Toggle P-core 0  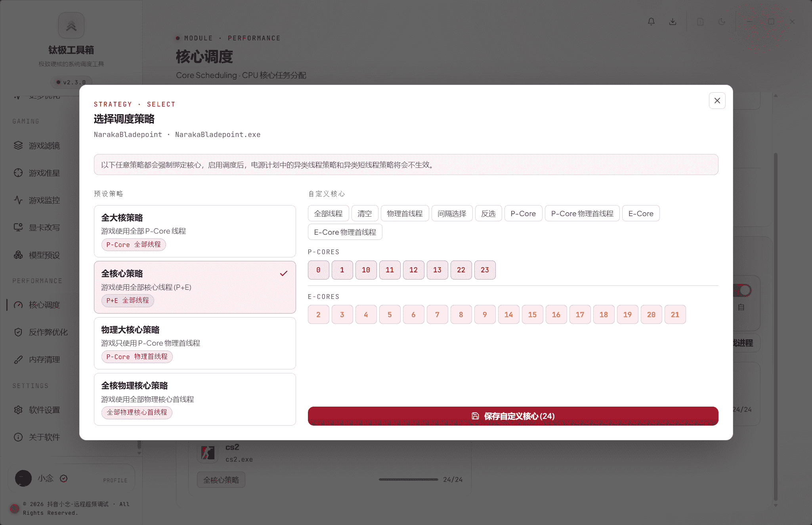pos(318,270)
